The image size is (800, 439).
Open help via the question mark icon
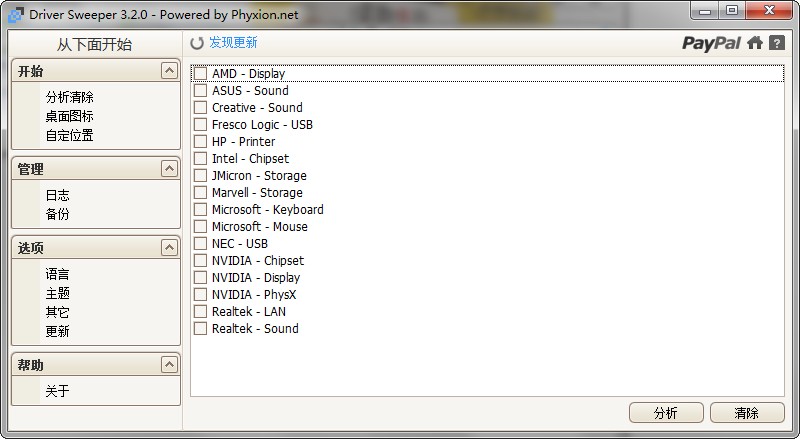point(776,43)
